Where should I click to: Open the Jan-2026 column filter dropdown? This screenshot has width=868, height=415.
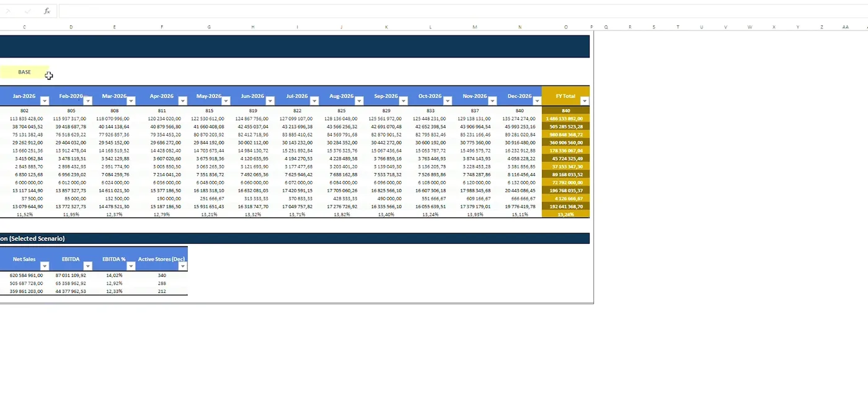click(44, 100)
